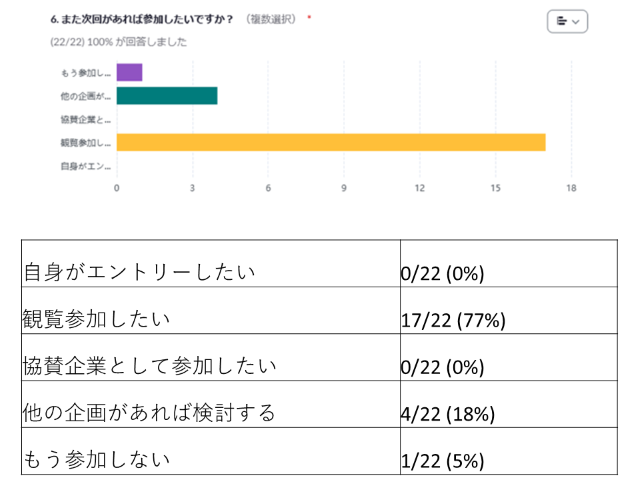Click the 観覧参加し… axis label
Screen dimensions: 640x480
pyautogui.click(x=85, y=143)
